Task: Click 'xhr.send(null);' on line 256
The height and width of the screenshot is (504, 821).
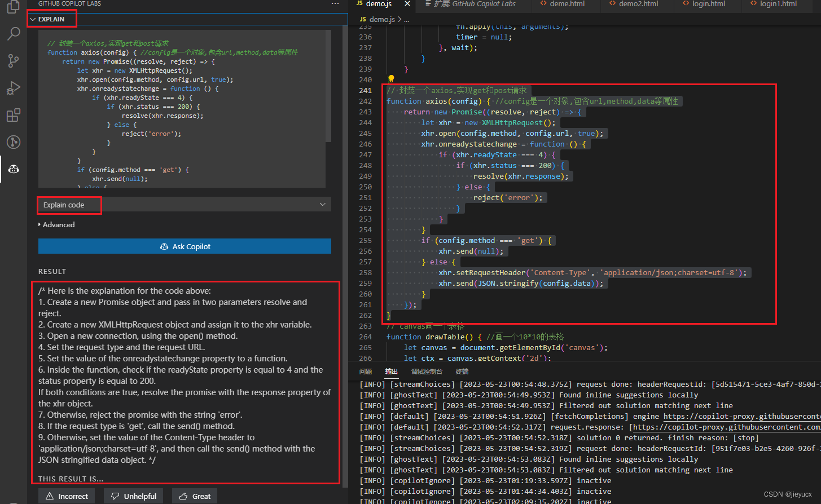Action: (x=471, y=251)
